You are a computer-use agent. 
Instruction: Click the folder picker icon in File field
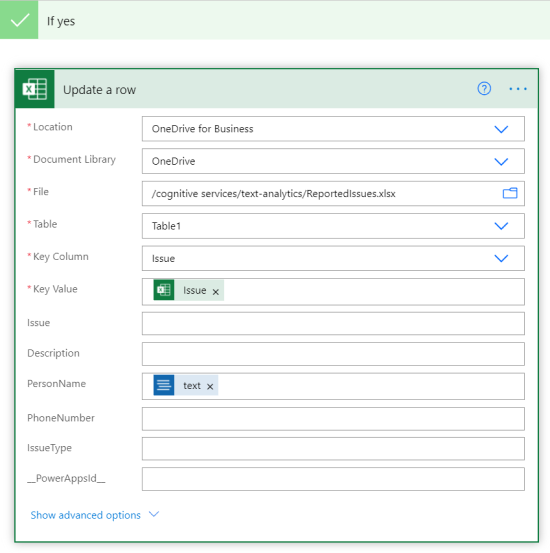click(510, 193)
